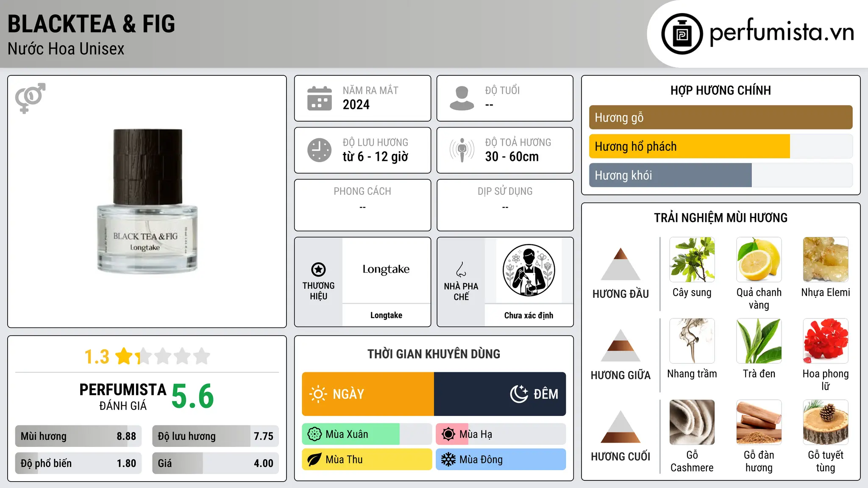Click the Hương gỗ accord bar
The image size is (868, 488).
click(x=721, y=117)
